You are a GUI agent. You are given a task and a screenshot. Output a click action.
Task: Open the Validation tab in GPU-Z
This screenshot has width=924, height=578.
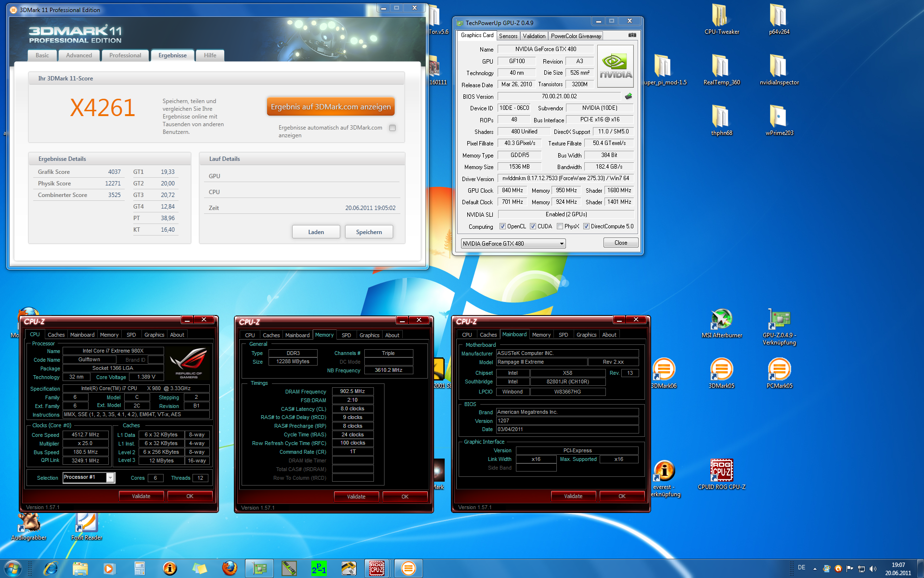tap(534, 36)
